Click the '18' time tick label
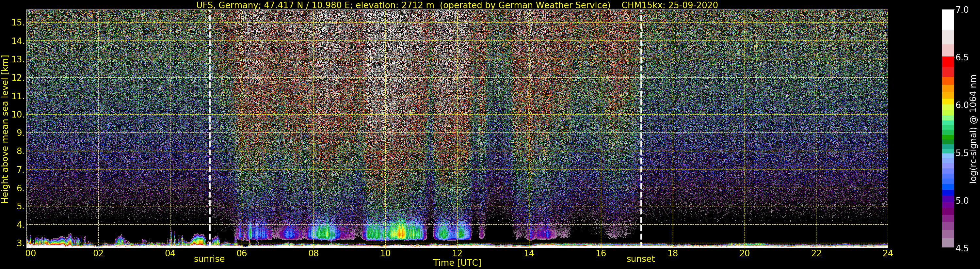Image resolution: width=980 pixels, height=269 pixels. pos(673,253)
